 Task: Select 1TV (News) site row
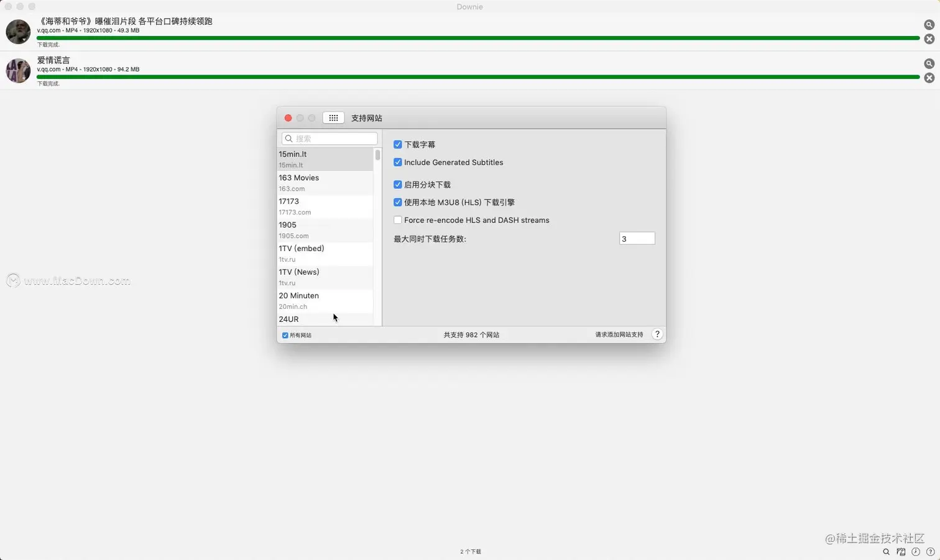(325, 277)
